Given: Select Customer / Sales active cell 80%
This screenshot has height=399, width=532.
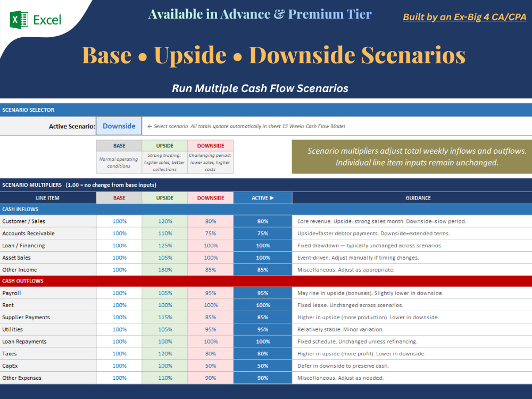Looking at the screenshot, I should pos(263,221).
